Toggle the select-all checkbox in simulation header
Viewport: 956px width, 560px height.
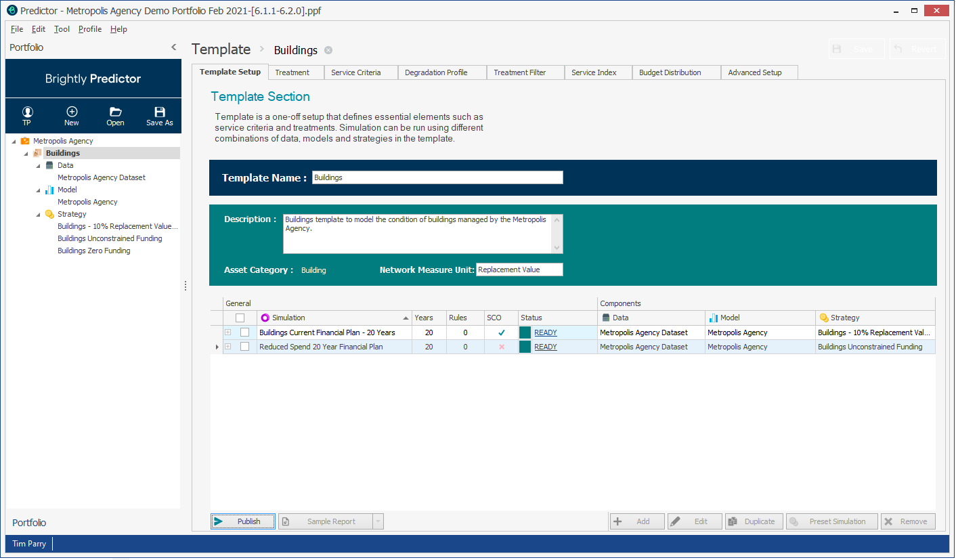240,318
